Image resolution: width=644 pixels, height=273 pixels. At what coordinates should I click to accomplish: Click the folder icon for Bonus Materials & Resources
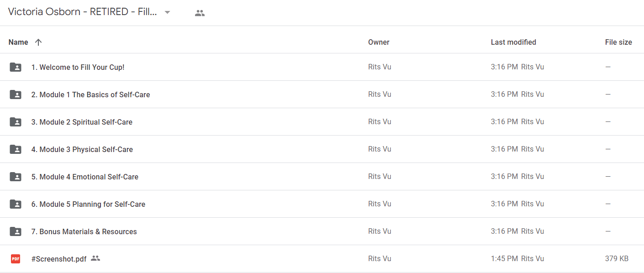click(x=16, y=231)
